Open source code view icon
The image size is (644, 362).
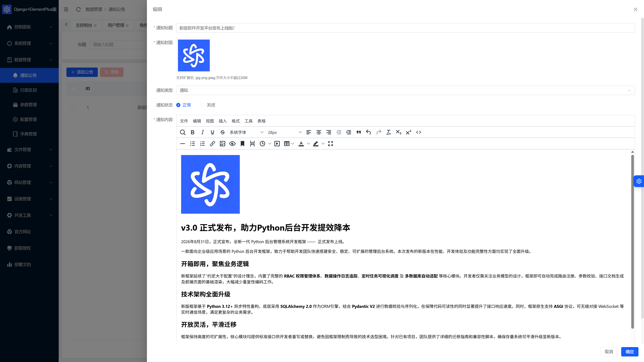click(418, 132)
